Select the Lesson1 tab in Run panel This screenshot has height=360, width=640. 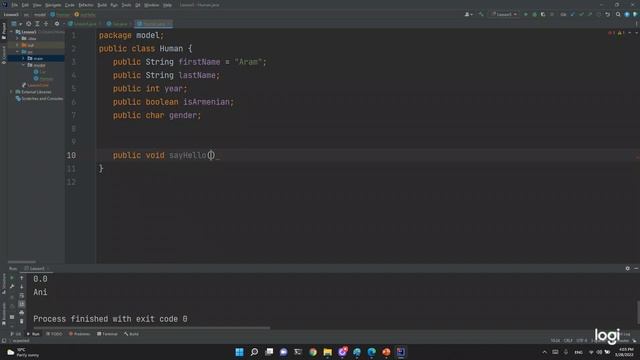(37, 268)
